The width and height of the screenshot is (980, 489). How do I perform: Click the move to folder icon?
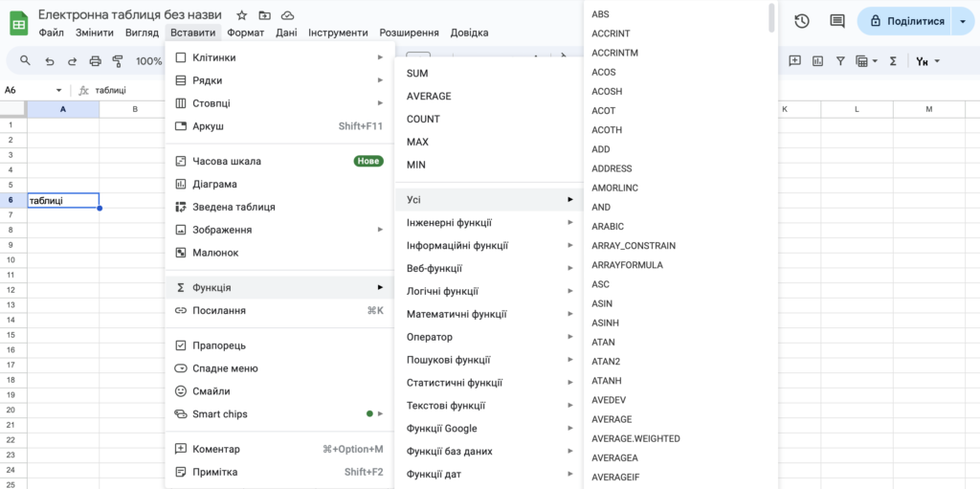coord(265,15)
